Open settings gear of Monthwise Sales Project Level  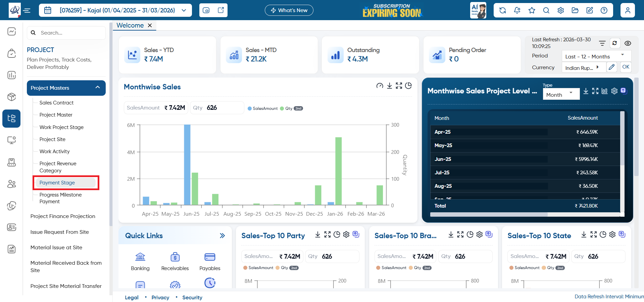[x=614, y=91]
